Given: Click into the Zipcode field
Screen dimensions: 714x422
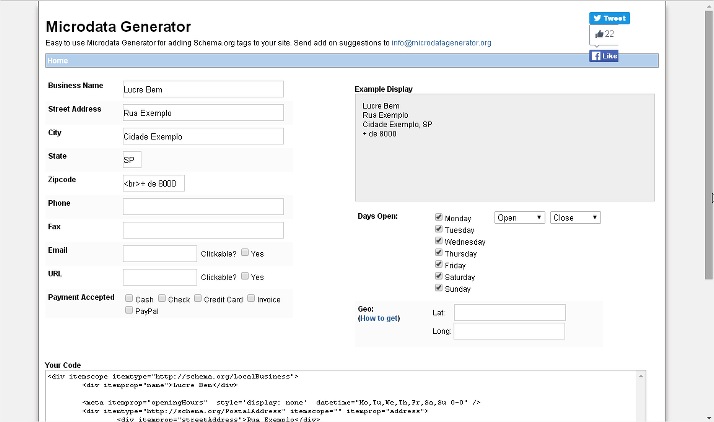Looking at the screenshot, I should coord(154,183).
